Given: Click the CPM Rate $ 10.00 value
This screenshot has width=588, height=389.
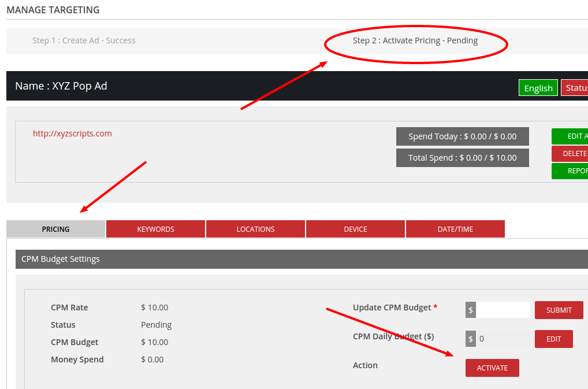Looking at the screenshot, I should pos(154,308).
